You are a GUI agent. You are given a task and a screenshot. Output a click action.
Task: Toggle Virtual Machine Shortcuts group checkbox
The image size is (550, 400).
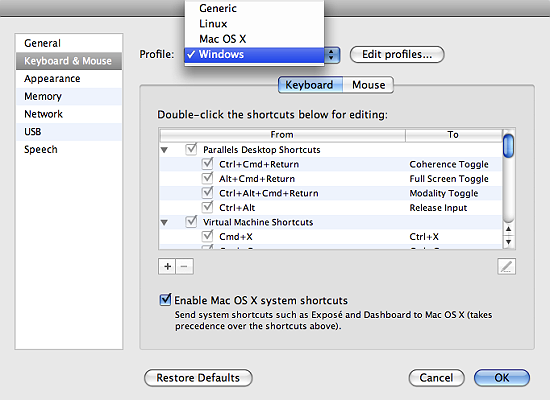[x=191, y=221]
